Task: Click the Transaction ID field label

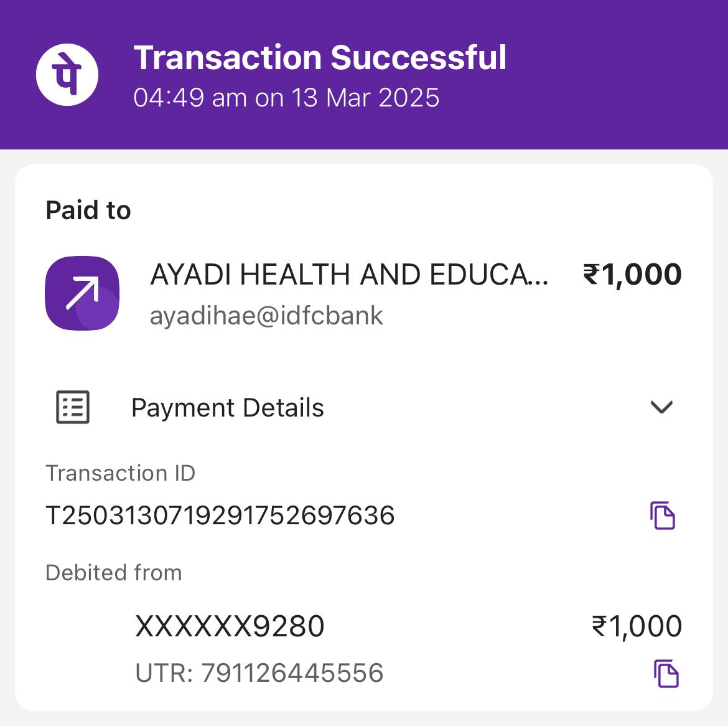Action: 121,473
